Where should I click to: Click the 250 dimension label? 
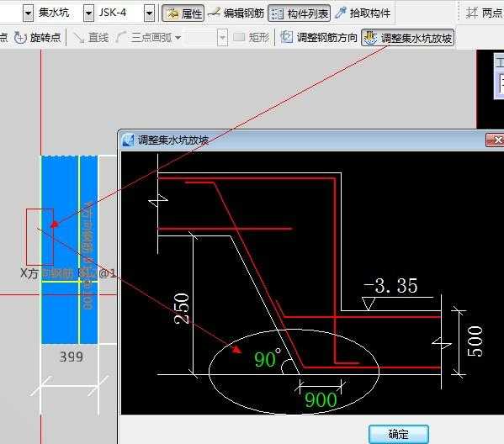[x=182, y=308]
